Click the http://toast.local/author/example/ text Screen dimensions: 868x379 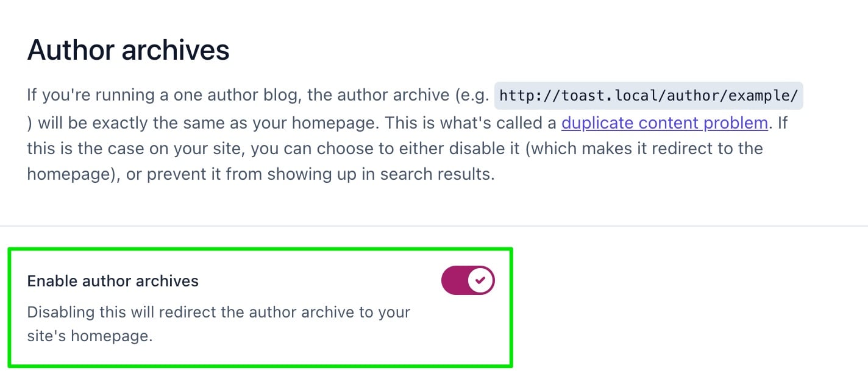point(648,95)
